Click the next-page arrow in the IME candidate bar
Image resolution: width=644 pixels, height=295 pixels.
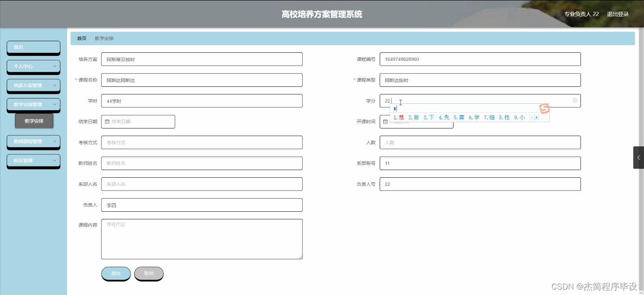(x=537, y=117)
